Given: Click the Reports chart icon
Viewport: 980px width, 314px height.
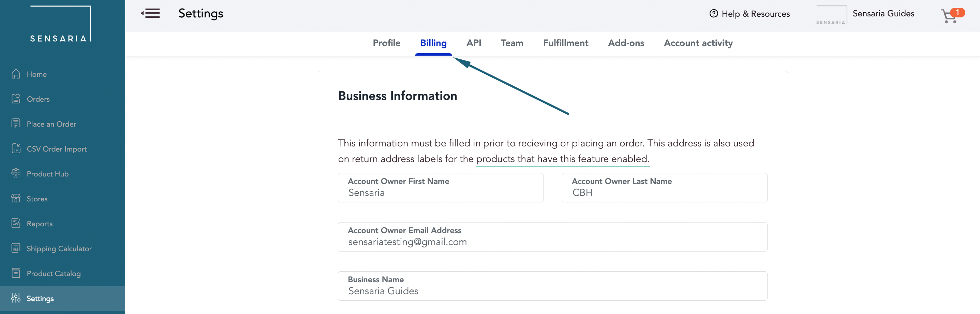Looking at the screenshot, I should 16,224.
